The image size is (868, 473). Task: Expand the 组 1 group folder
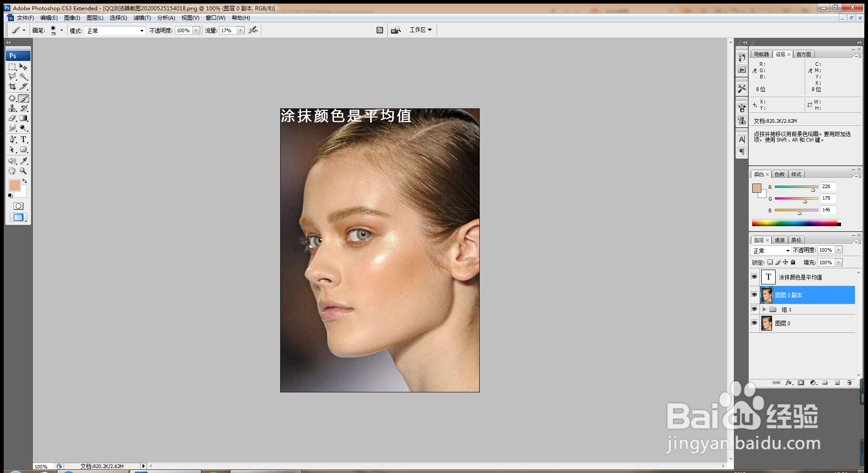[x=764, y=309]
